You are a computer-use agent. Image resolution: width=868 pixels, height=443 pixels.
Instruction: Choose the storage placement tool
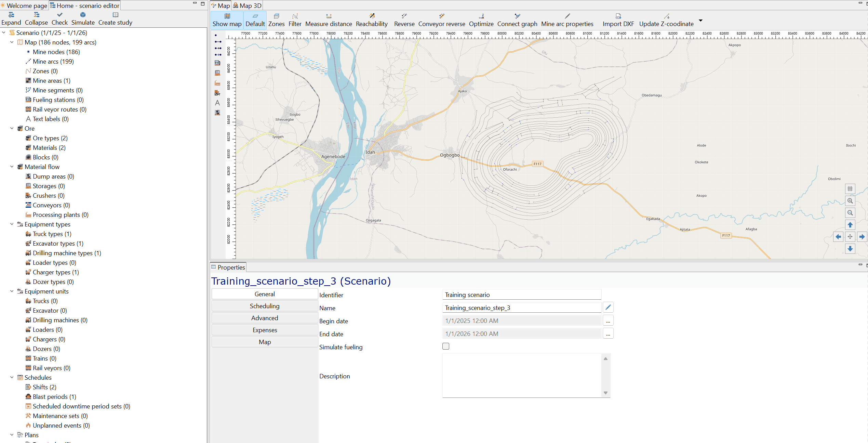click(217, 73)
